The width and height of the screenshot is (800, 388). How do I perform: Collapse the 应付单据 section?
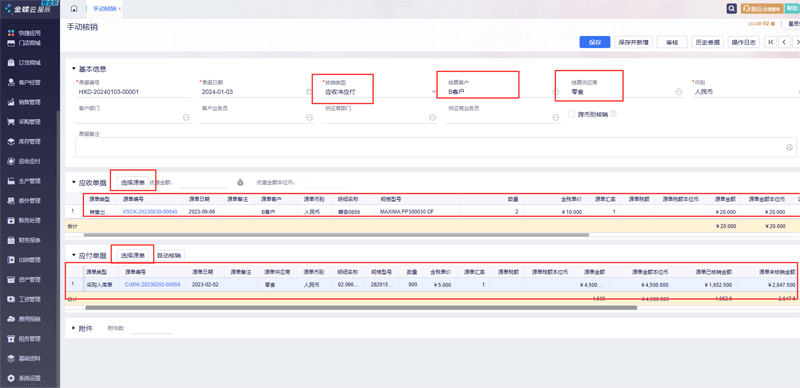point(74,255)
